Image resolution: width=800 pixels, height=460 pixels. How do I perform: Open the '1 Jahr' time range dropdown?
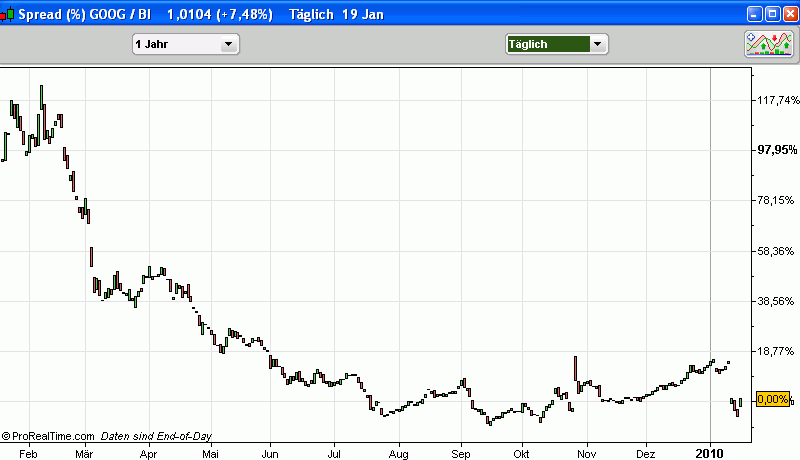tap(186, 44)
